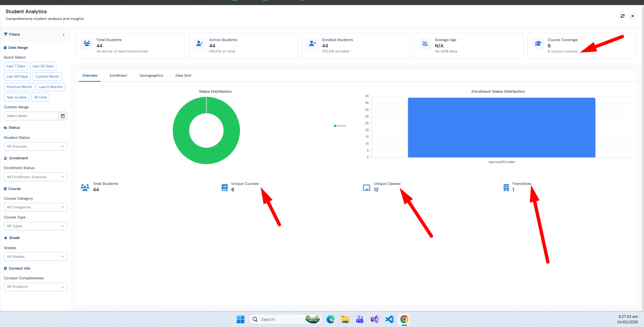The height and width of the screenshot is (327, 644).
Task: Select Last 30 Days quick filter
Action: pos(43,66)
